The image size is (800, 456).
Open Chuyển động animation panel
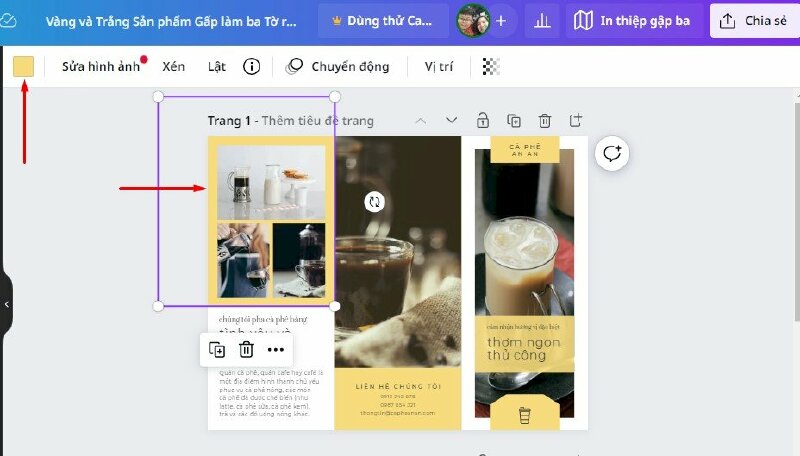point(337,67)
